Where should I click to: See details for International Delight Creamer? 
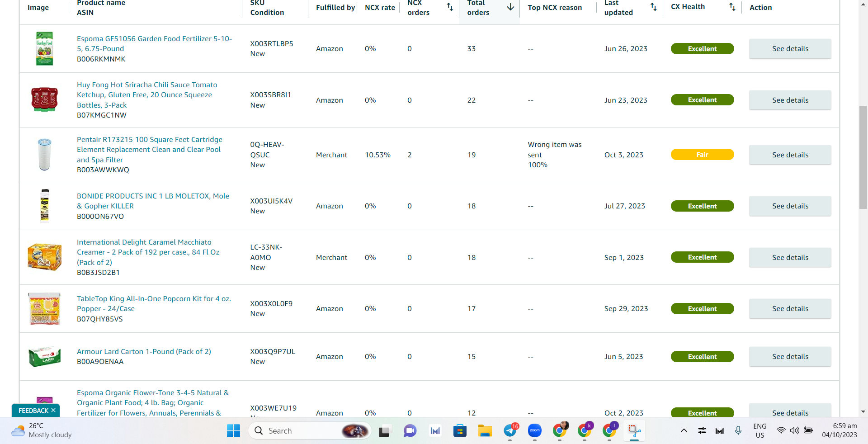790,257
